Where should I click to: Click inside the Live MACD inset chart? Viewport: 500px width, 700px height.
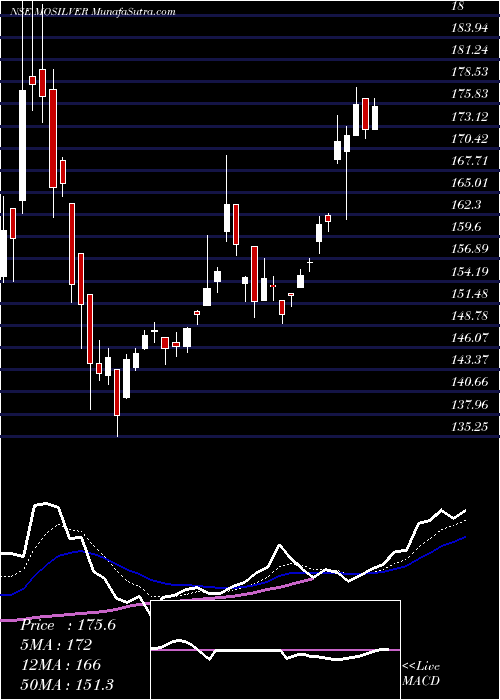pos(276,650)
